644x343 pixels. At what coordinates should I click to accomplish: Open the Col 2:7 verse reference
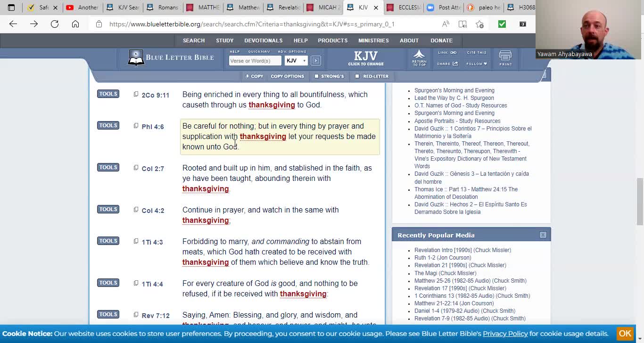(x=153, y=169)
